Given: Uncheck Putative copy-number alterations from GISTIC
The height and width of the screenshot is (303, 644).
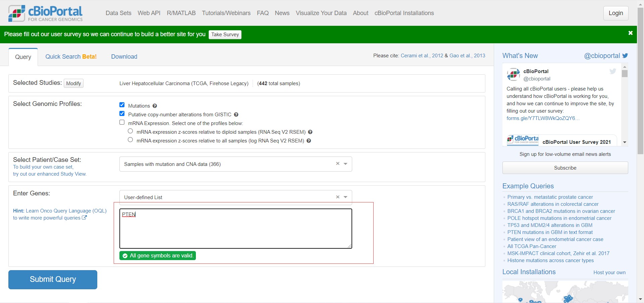Looking at the screenshot, I should (x=122, y=114).
